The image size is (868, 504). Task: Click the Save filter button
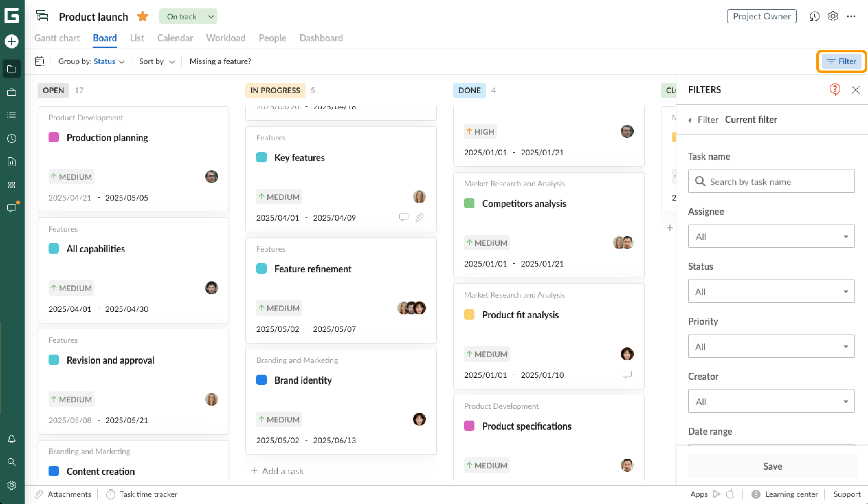[x=772, y=466]
